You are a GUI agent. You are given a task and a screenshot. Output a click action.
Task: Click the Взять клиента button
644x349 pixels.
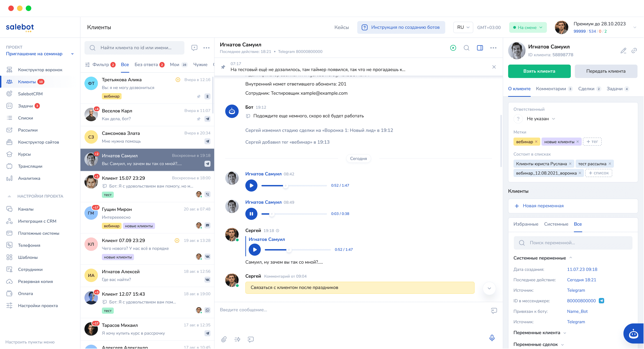[539, 71]
